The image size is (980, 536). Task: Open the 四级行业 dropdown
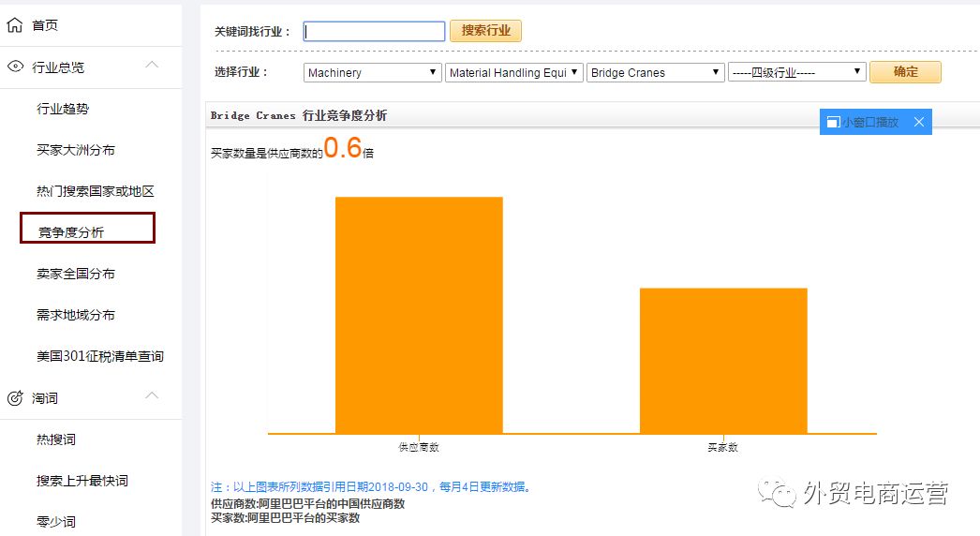click(x=797, y=72)
